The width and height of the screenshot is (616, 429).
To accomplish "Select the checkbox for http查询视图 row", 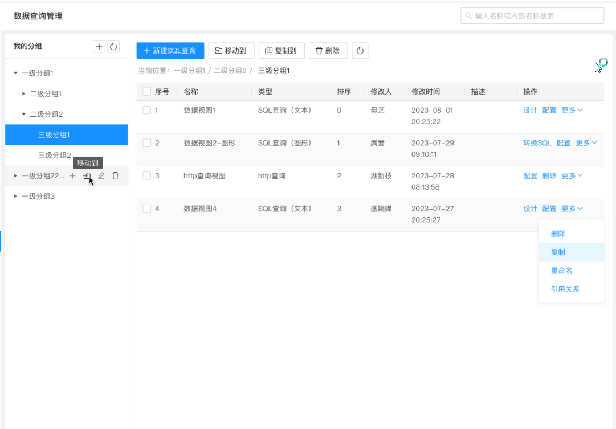I will pyautogui.click(x=147, y=176).
